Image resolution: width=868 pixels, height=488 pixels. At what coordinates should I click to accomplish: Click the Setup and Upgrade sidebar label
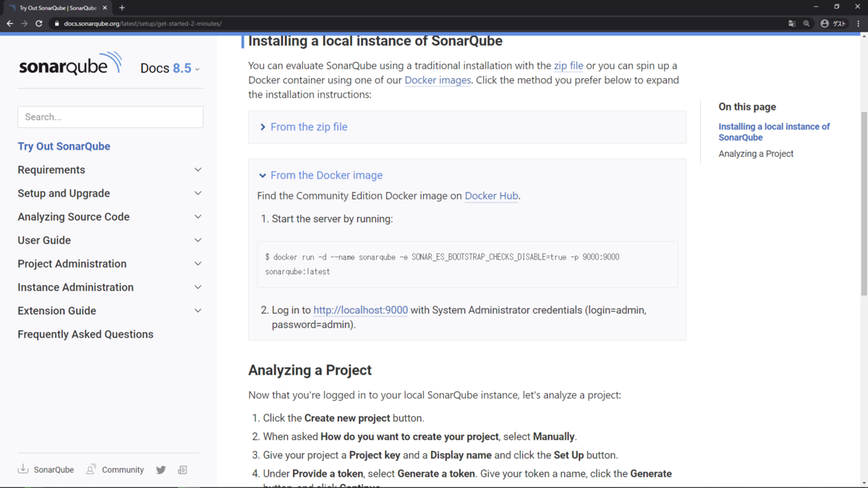point(64,193)
